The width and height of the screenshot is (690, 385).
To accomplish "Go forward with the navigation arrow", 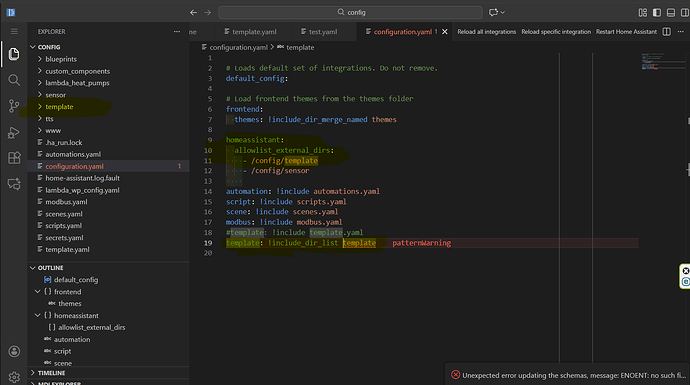I will 207,12.
